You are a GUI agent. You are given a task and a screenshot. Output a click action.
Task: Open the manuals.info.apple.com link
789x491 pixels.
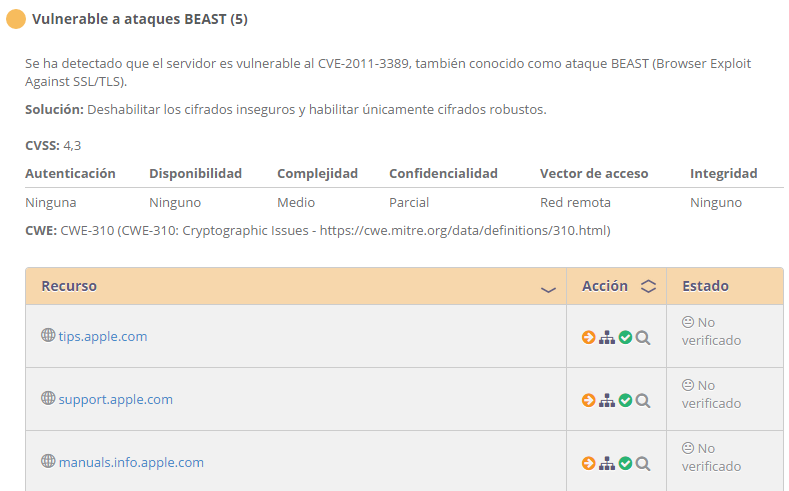(131, 462)
